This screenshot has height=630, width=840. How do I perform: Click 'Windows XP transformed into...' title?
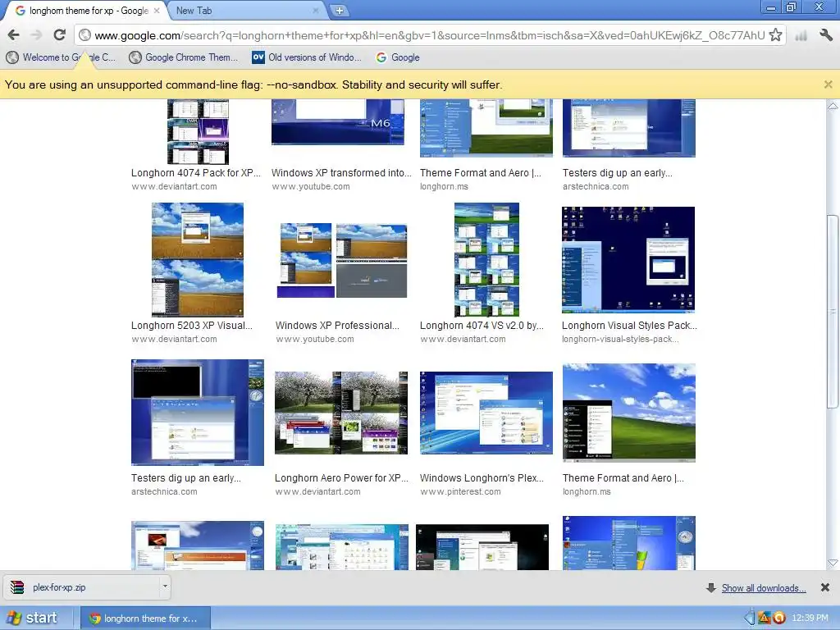[341, 173]
